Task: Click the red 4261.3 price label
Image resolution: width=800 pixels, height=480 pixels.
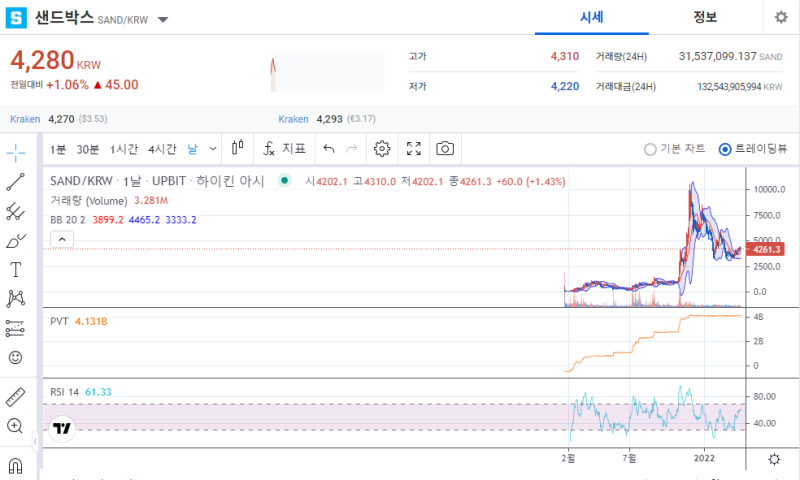Action: [765, 249]
